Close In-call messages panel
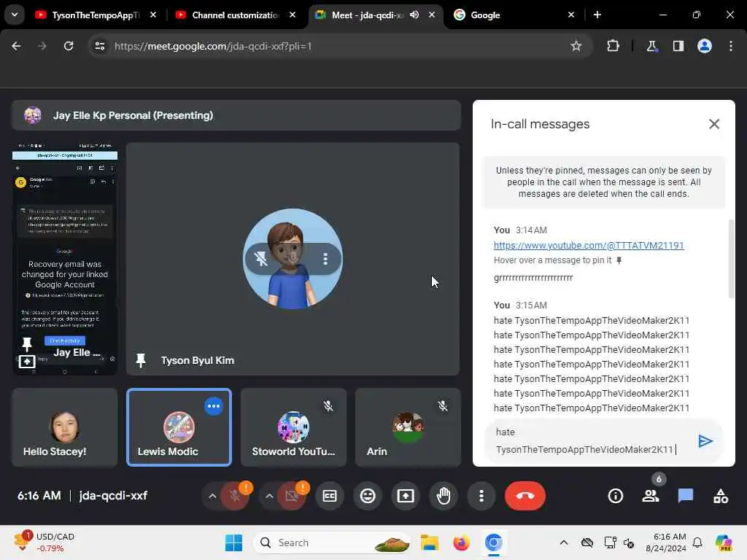The image size is (747, 560). (x=713, y=124)
